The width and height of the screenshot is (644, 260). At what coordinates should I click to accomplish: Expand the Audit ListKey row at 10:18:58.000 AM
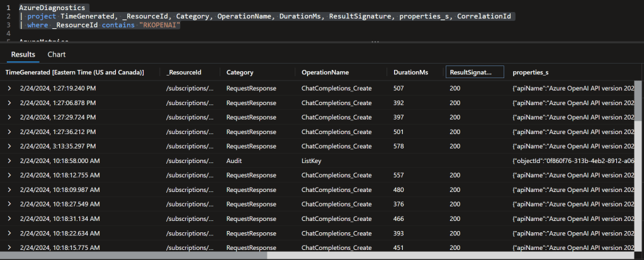click(x=9, y=161)
